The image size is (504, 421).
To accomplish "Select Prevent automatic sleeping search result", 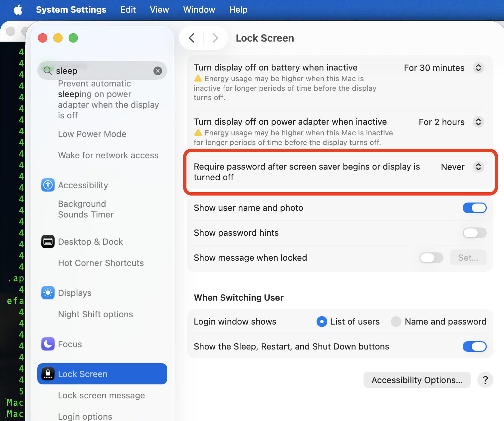I will (109, 99).
